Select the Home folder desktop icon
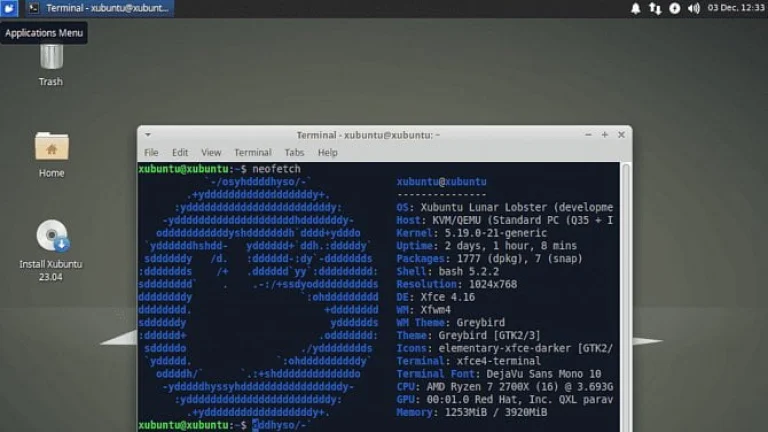The image size is (768, 432). click(x=51, y=154)
